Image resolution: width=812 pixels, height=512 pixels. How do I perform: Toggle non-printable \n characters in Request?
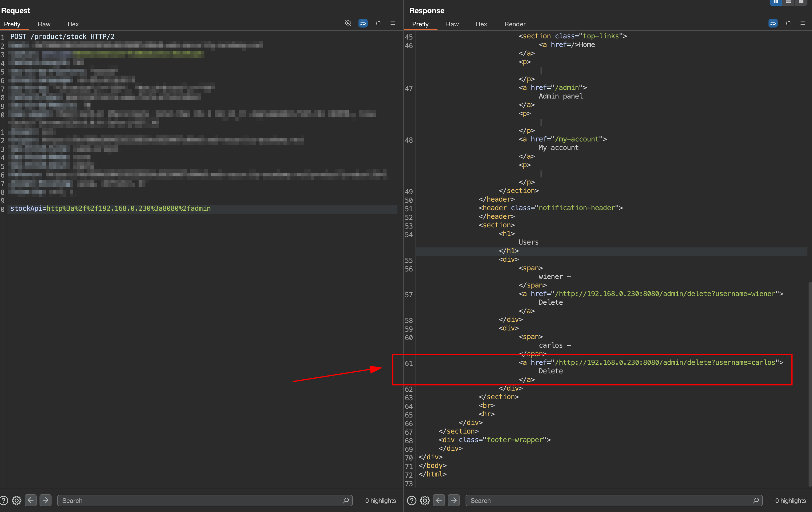[x=378, y=23]
